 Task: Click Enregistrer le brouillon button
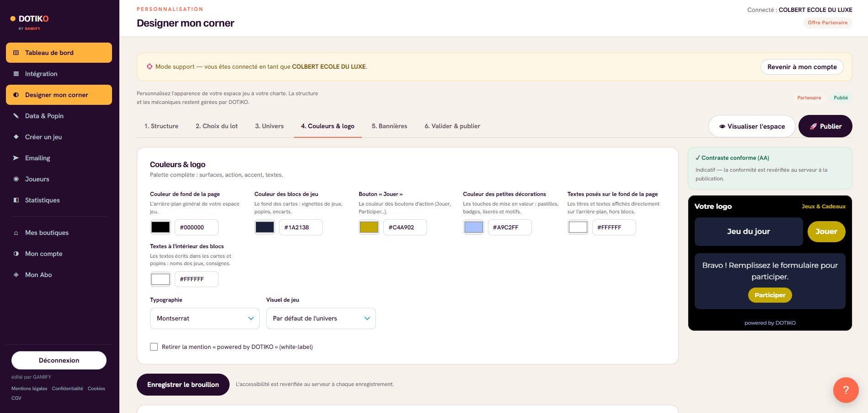(183, 385)
